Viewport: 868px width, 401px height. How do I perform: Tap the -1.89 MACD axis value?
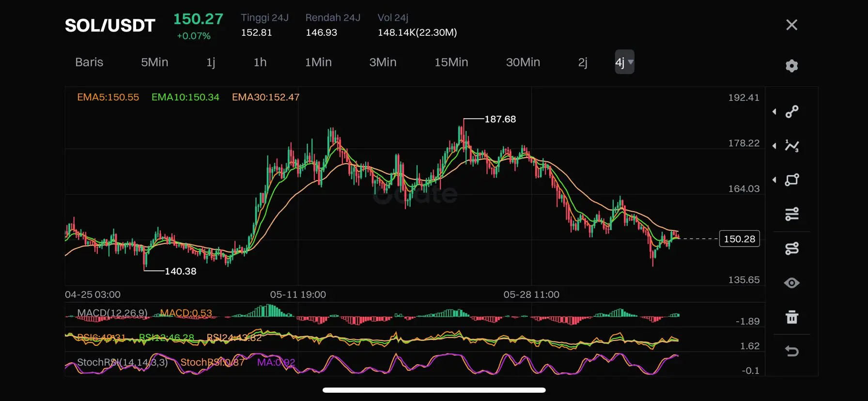click(747, 321)
